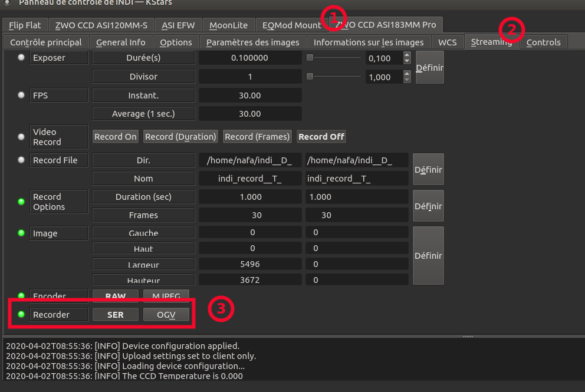
Task: Open the ASI EFW device tab
Action: [178, 25]
